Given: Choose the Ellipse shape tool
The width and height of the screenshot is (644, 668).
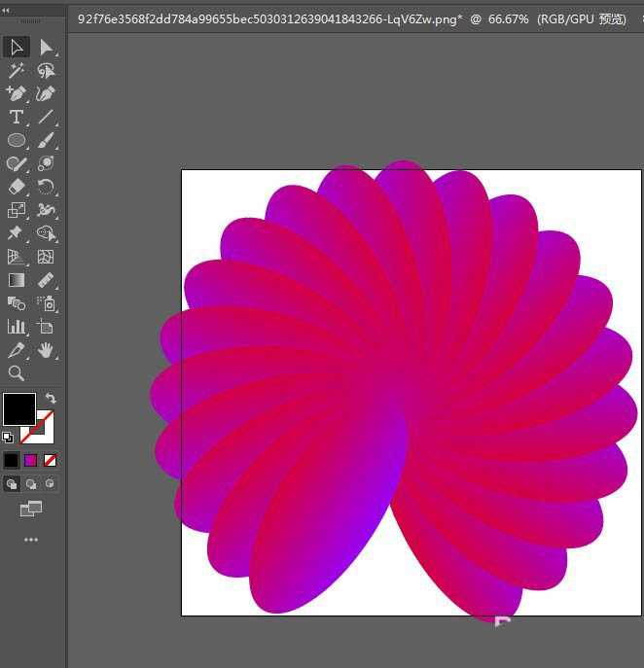Looking at the screenshot, I should coord(17,140).
